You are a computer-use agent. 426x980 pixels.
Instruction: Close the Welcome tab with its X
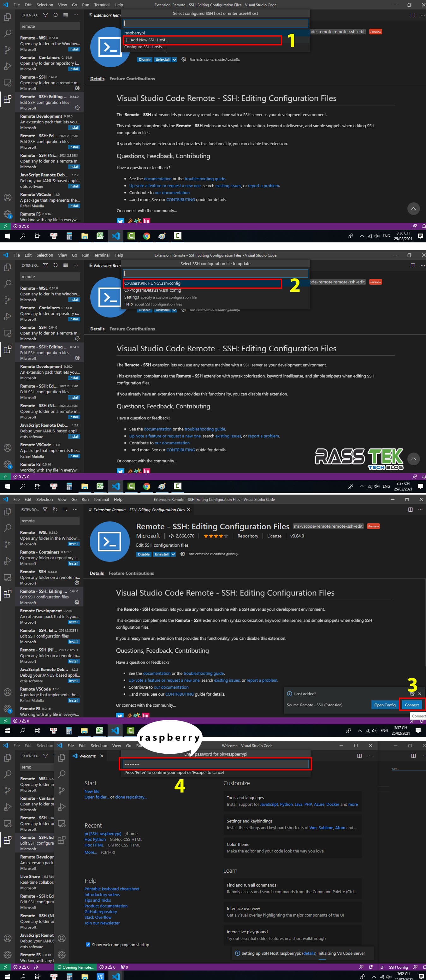[x=102, y=756]
